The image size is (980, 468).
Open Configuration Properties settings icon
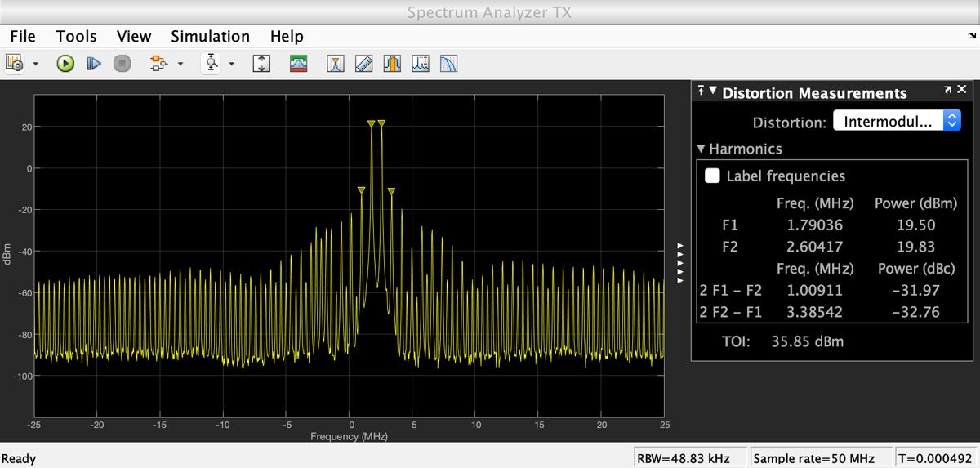(15, 63)
